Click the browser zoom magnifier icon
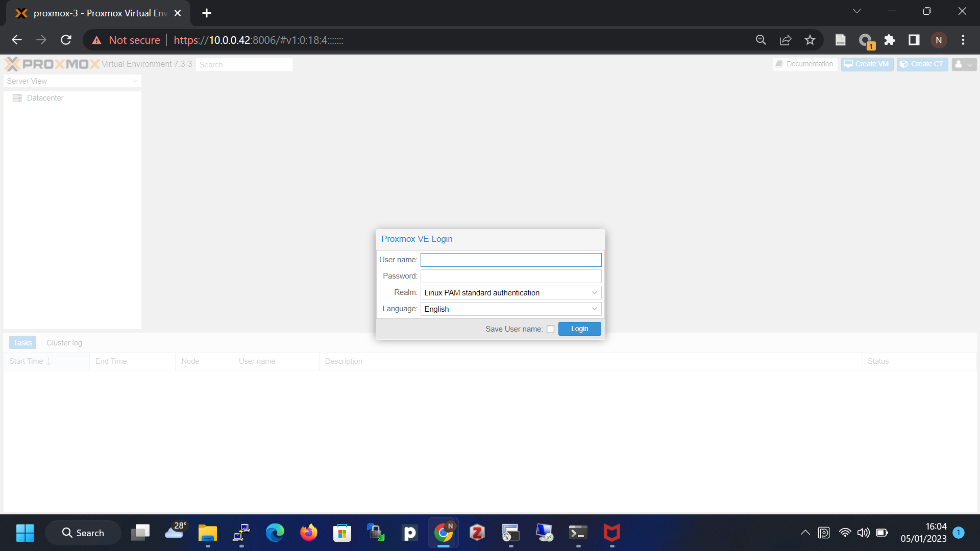 [761, 40]
